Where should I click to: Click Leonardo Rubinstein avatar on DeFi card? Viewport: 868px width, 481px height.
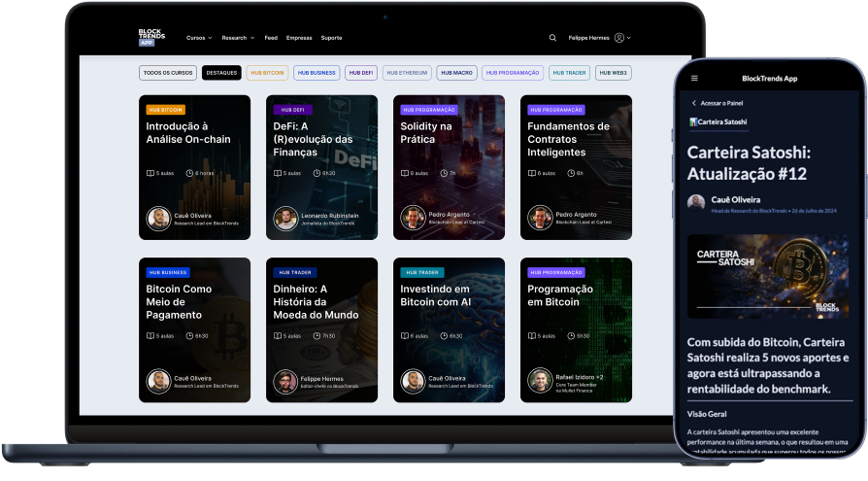(285, 219)
